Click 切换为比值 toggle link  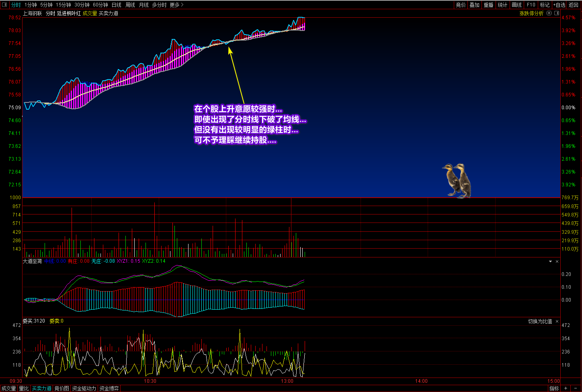pyautogui.click(x=540, y=321)
